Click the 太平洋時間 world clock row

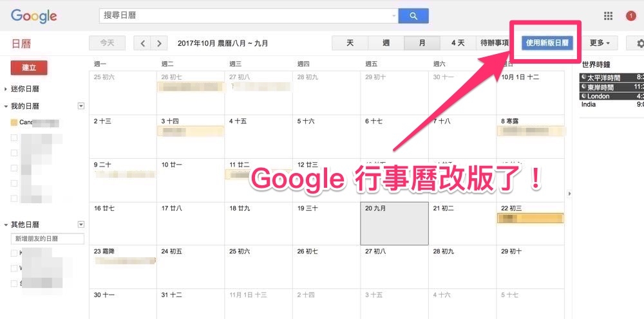pyautogui.click(x=612, y=77)
